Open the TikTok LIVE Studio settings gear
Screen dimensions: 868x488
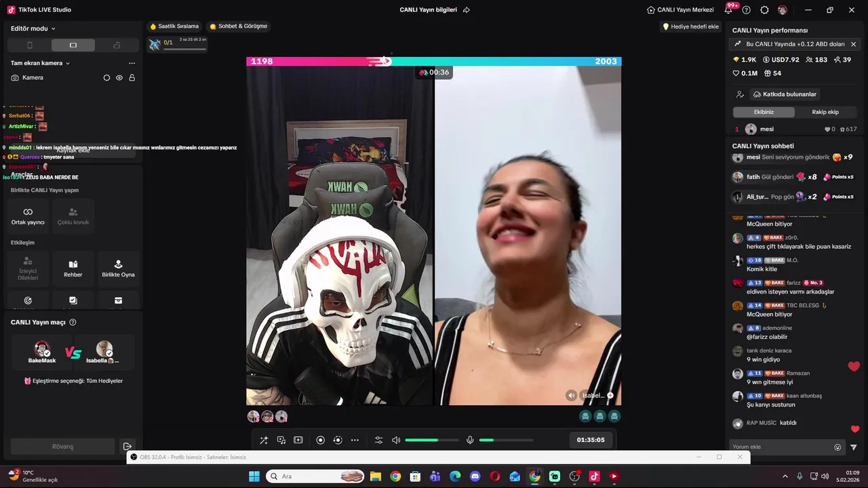click(764, 10)
